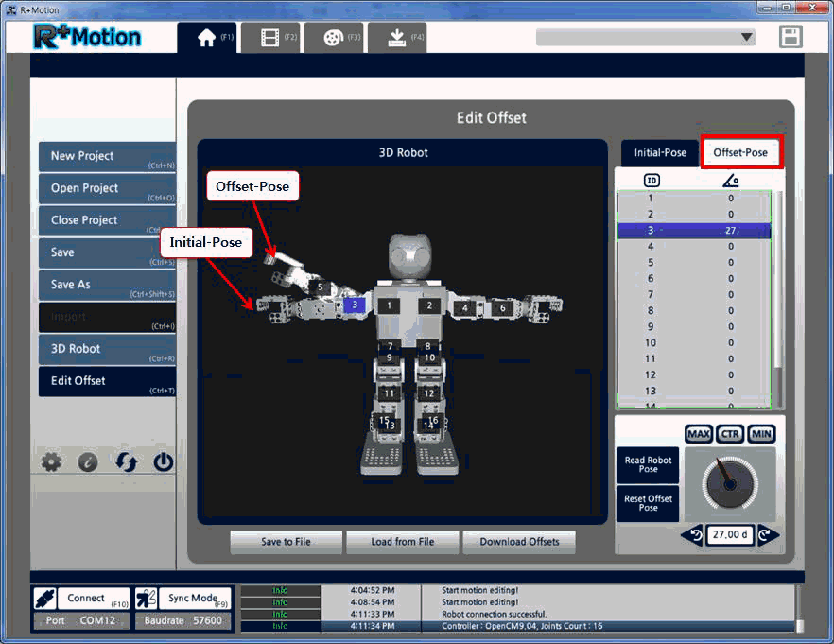Click the angle dial knob
834x644 pixels.
tap(730, 484)
